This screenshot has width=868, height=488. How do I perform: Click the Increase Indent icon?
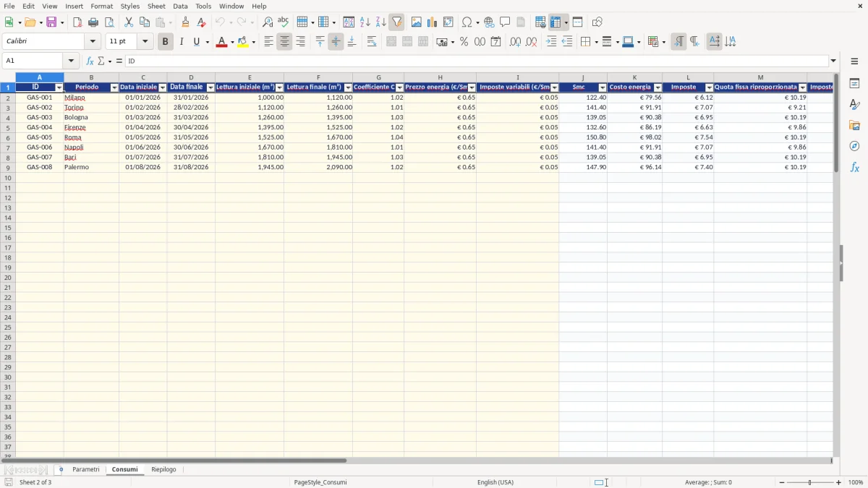551,42
